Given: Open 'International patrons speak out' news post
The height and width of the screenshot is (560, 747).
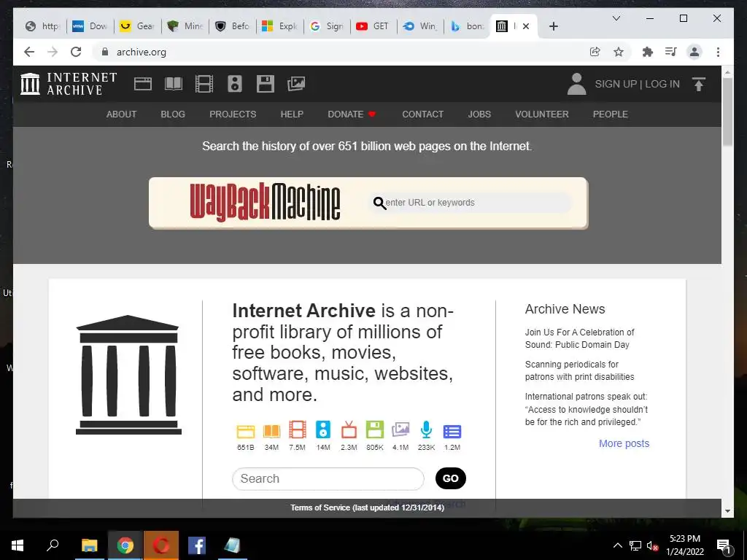Looking at the screenshot, I should 587,409.
